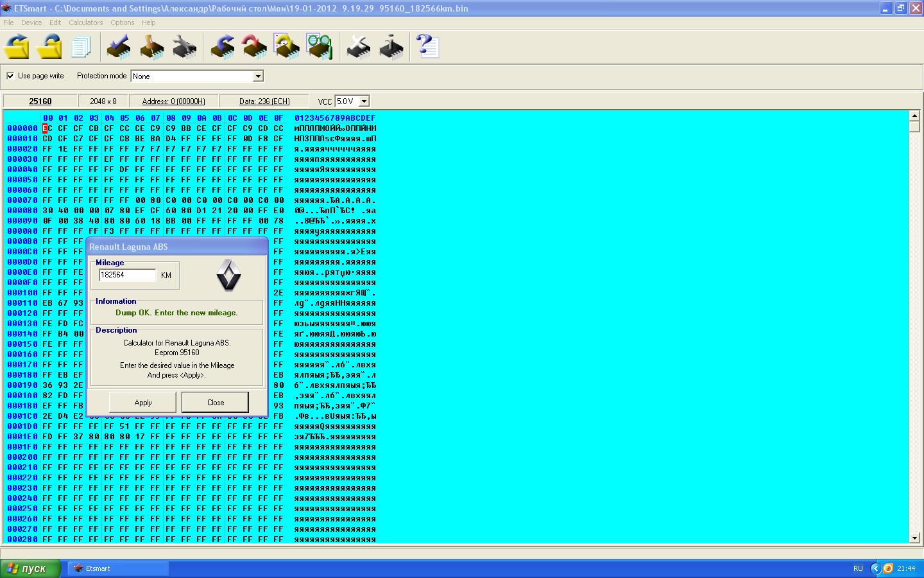Image resolution: width=924 pixels, height=578 pixels.
Task: Click the hex view scrollbar down arrow
Action: tap(915, 538)
